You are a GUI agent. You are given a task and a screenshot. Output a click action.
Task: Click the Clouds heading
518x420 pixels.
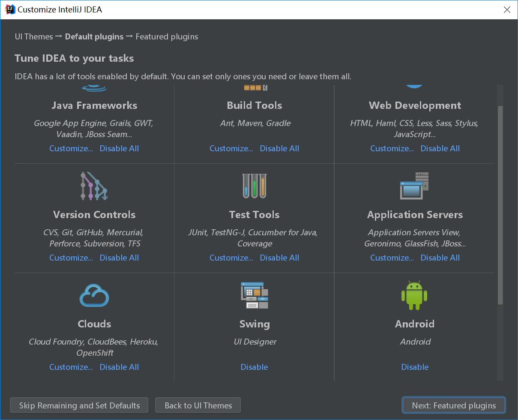(94, 324)
